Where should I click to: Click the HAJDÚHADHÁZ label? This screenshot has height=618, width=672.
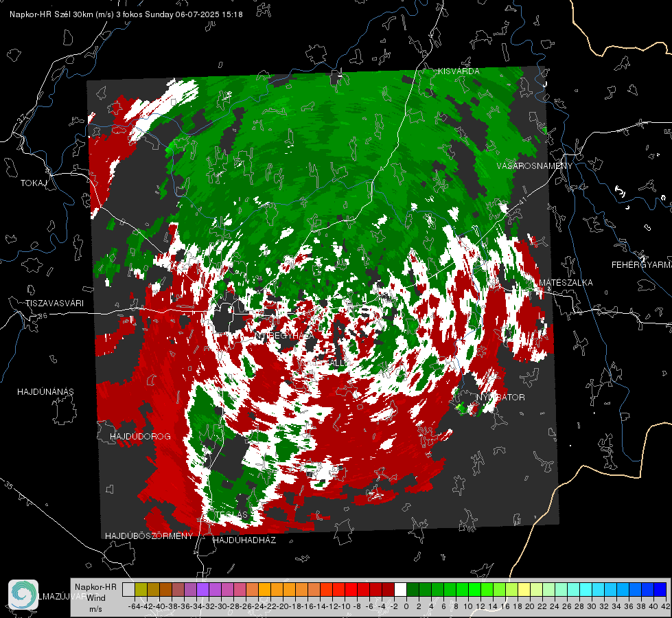tap(244, 540)
